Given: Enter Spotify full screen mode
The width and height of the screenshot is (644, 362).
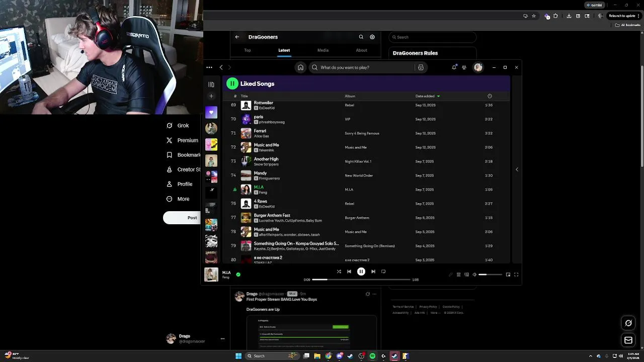Looking at the screenshot, I should [516, 275].
